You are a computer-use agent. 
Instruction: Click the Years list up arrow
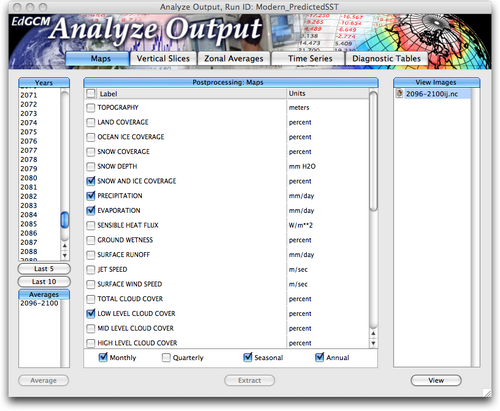65,246
